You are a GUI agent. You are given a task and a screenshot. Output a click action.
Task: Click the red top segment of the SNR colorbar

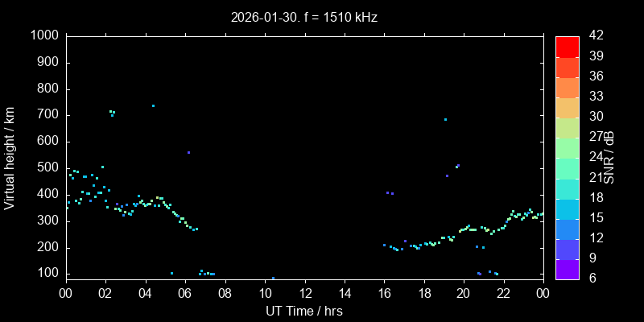tap(567, 46)
